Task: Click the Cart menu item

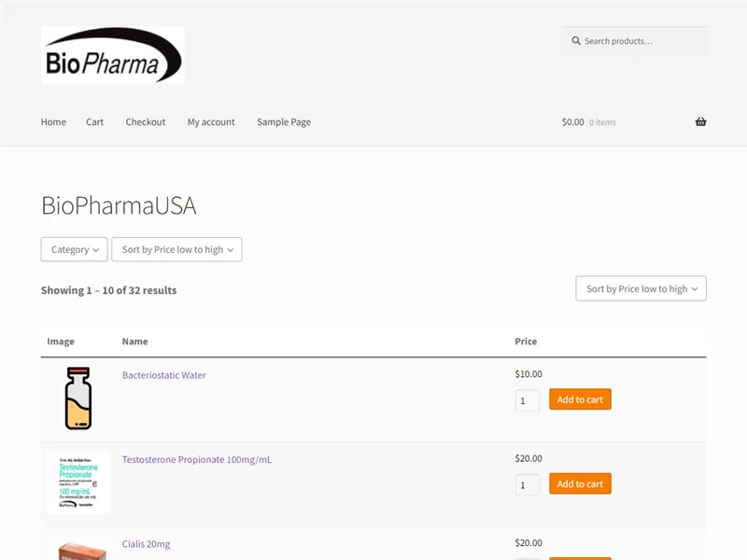Action: (94, 121)
